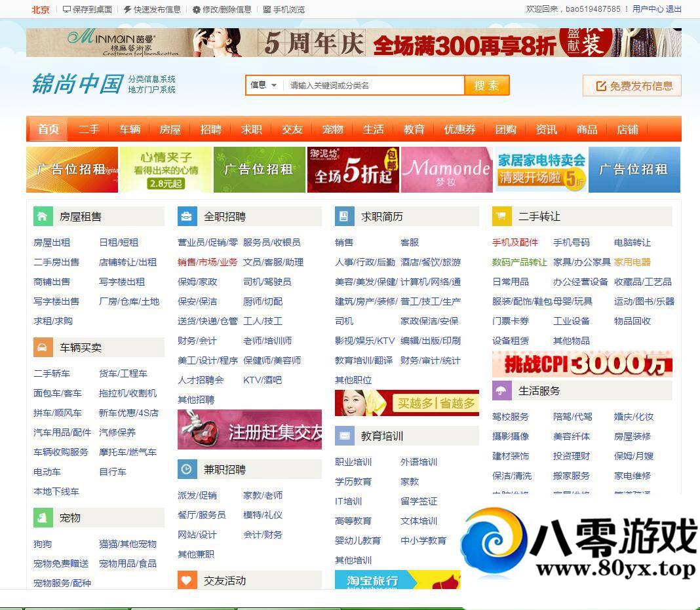This screenshot has width=700, height=610.
Task: Switch to the 招聘 navigation tab
Action: click(x=210, y=130)
